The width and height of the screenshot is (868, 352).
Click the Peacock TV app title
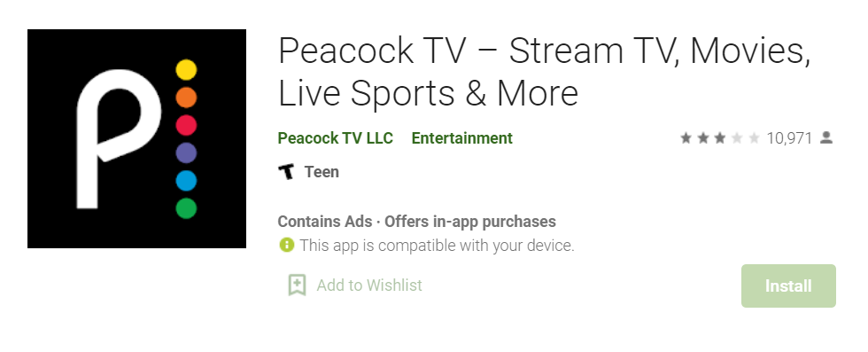[x=544, y=72]
